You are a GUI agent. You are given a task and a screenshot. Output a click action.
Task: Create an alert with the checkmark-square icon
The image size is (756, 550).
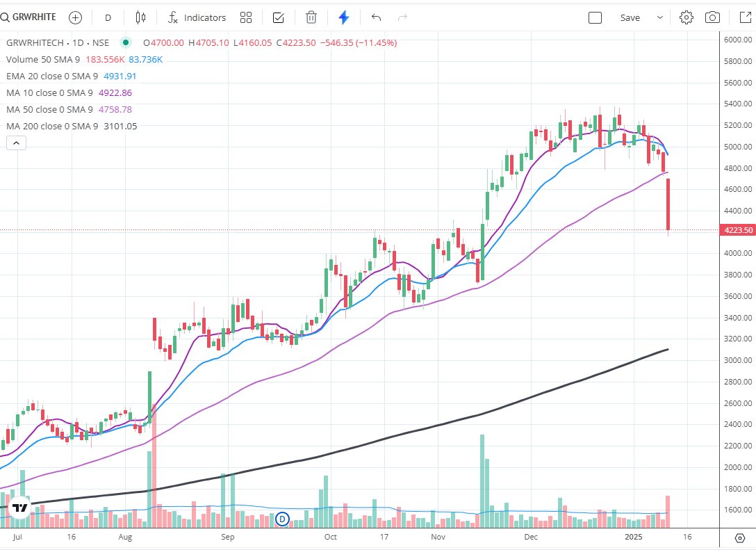pos(278,17)
